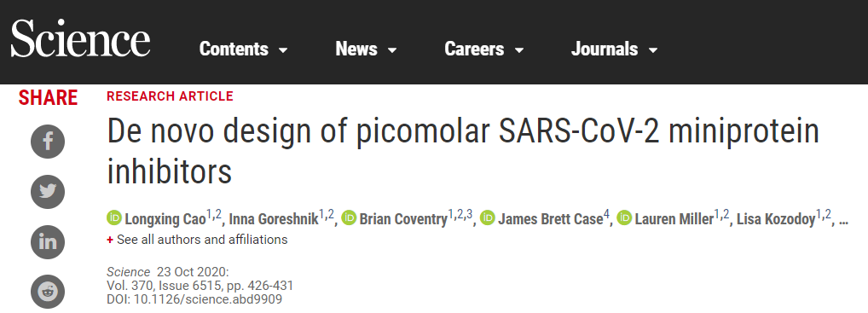
Task: Open Lauren Miller's ORCID iD icon
Action: (624, 217)
